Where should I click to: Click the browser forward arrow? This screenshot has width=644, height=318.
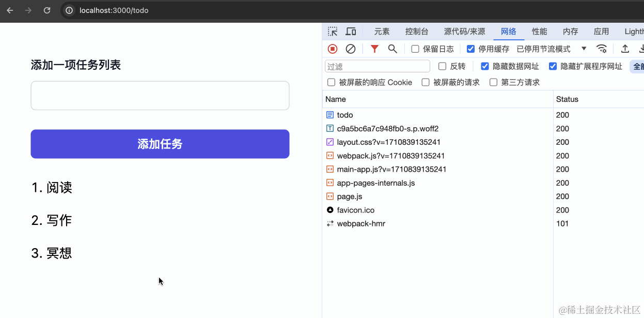[28, 10]
